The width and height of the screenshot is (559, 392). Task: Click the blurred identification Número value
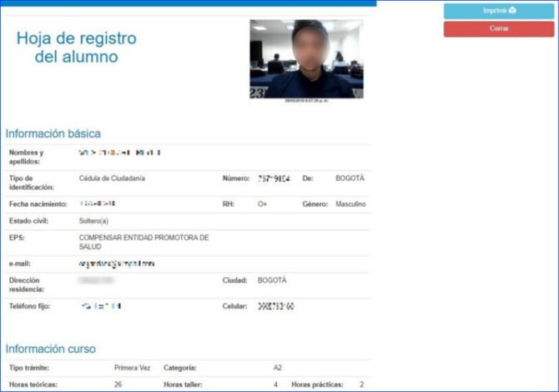(x=274, y=178)
